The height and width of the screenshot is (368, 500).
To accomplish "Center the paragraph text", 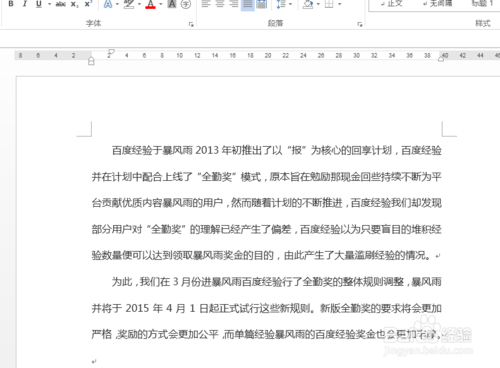I will coord(220,4).
